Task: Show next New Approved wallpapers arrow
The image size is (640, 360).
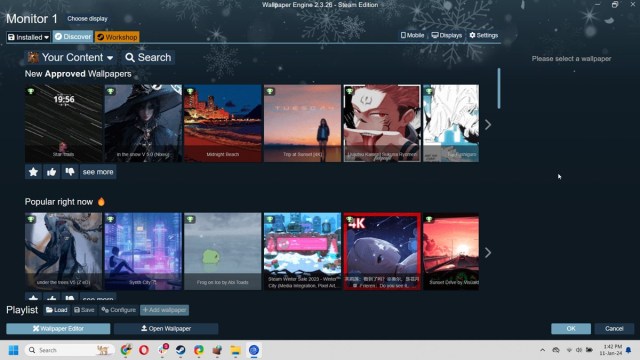Action: [x=488, y=124]
